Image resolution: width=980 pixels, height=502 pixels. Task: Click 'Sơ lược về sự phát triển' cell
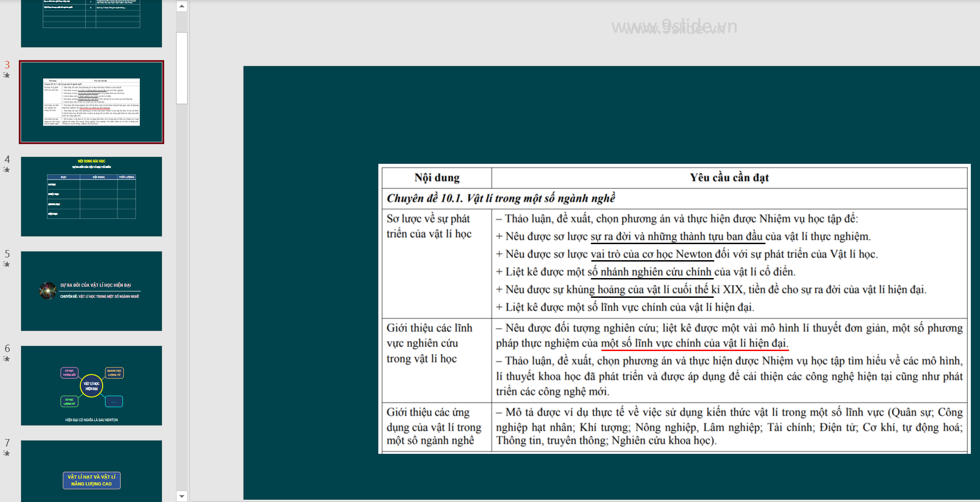coord(429,226)
